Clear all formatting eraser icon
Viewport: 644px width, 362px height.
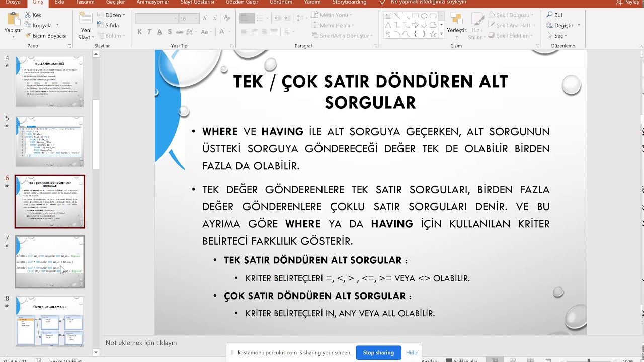(x=227, y=18)
